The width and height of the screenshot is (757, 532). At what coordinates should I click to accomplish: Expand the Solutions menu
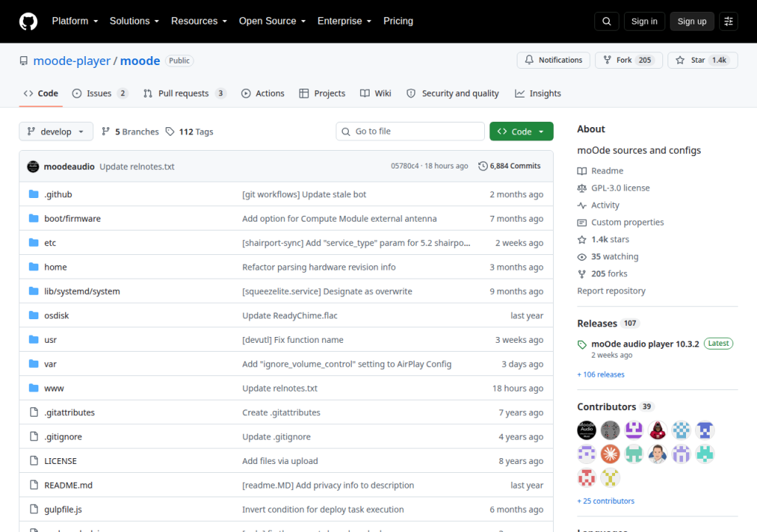click(135, 21)
